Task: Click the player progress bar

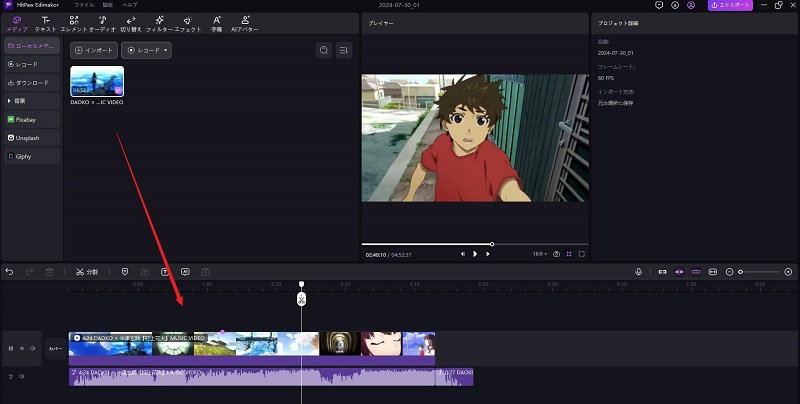Action: 475,244
